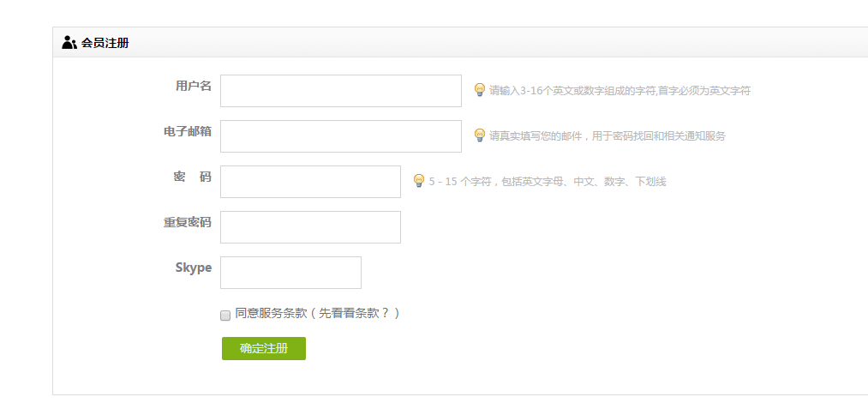This screenshot has height=409, width=868.
Task: Click the password hint text about 5 - 15 characters
Action: coord(547,182)
